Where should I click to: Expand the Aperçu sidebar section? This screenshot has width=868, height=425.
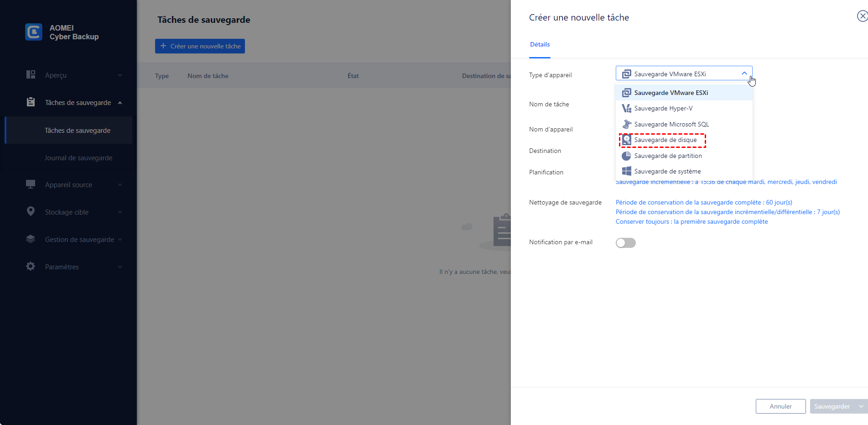120,75
